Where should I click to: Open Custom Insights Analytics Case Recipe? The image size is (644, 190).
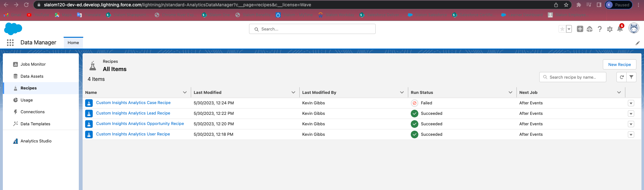133,103
